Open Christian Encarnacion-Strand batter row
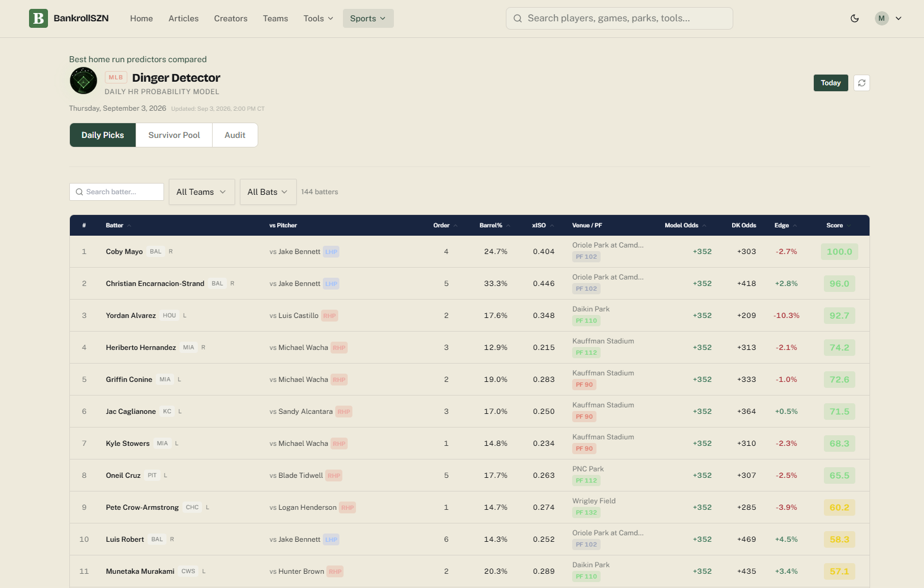The width and height of the screenshot is (924, 588). [x=470, y=284]
